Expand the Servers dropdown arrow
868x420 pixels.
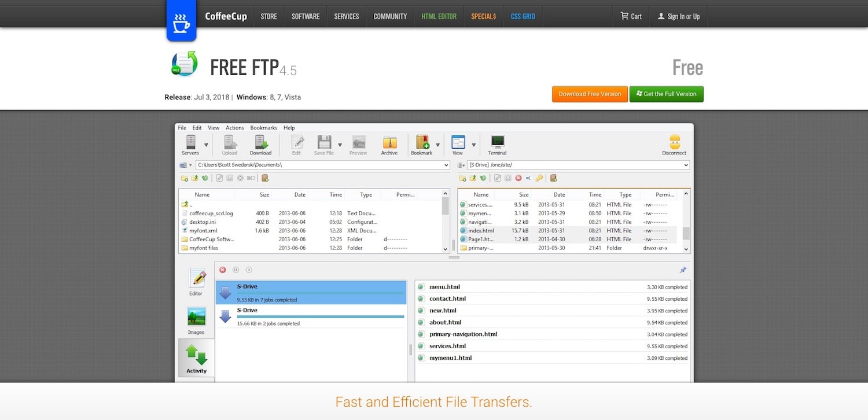click(x=206, y=145)
